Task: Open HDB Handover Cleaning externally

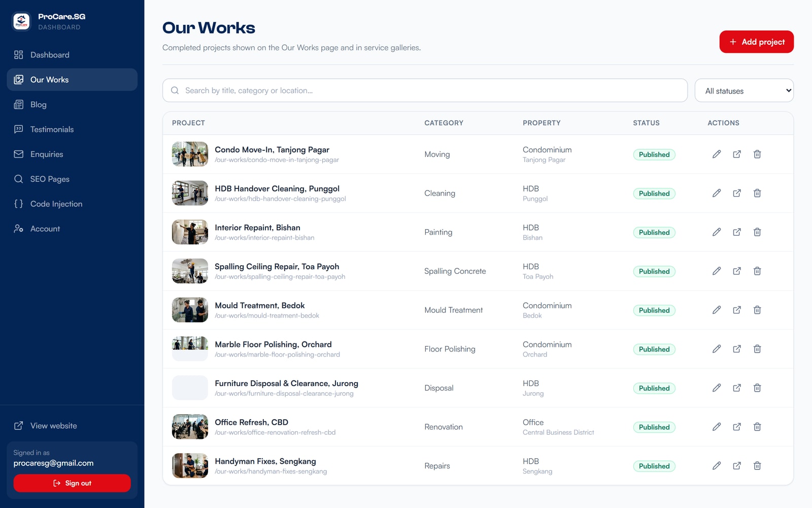Action: (737, 193)
